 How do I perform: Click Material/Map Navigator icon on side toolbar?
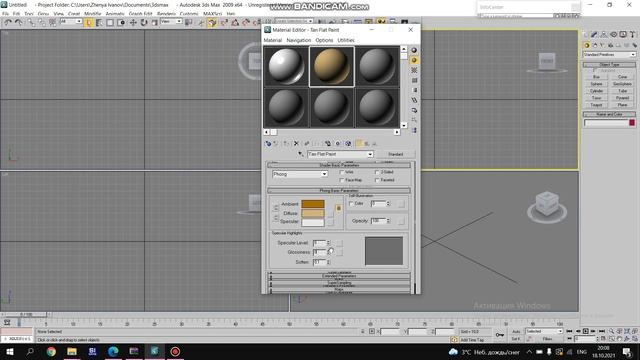414,130
